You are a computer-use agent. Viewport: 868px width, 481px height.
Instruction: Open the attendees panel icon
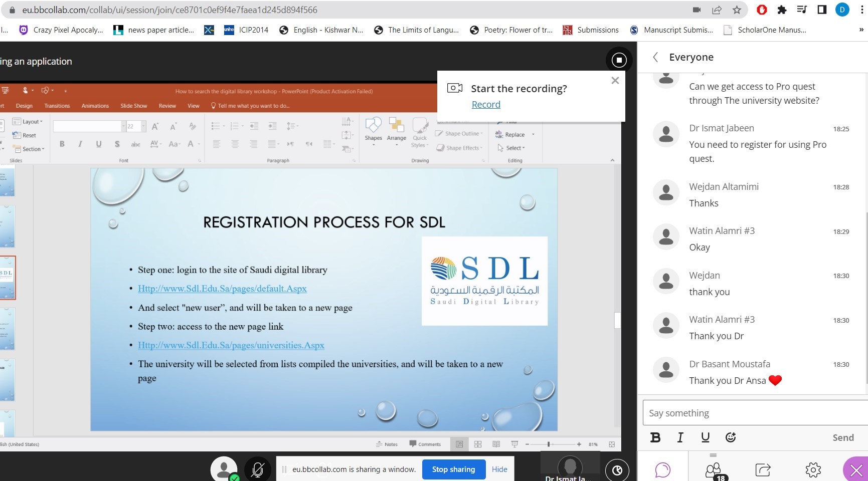point(713,470)
